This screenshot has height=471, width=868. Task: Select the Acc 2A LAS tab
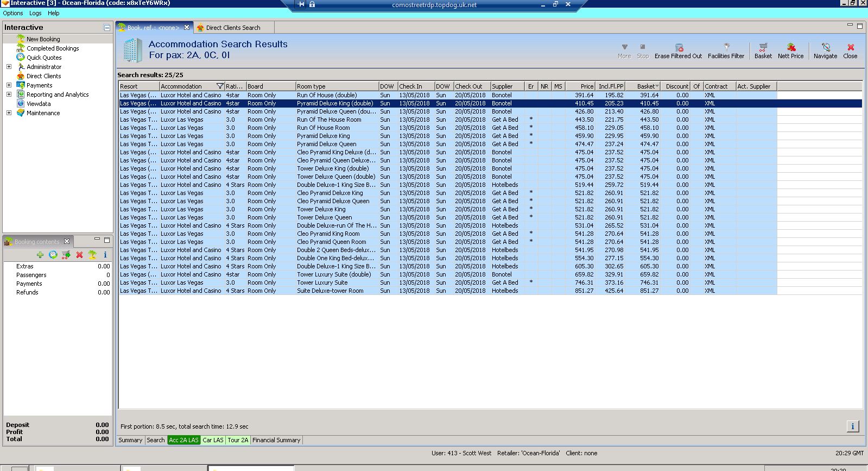point(184,440)
